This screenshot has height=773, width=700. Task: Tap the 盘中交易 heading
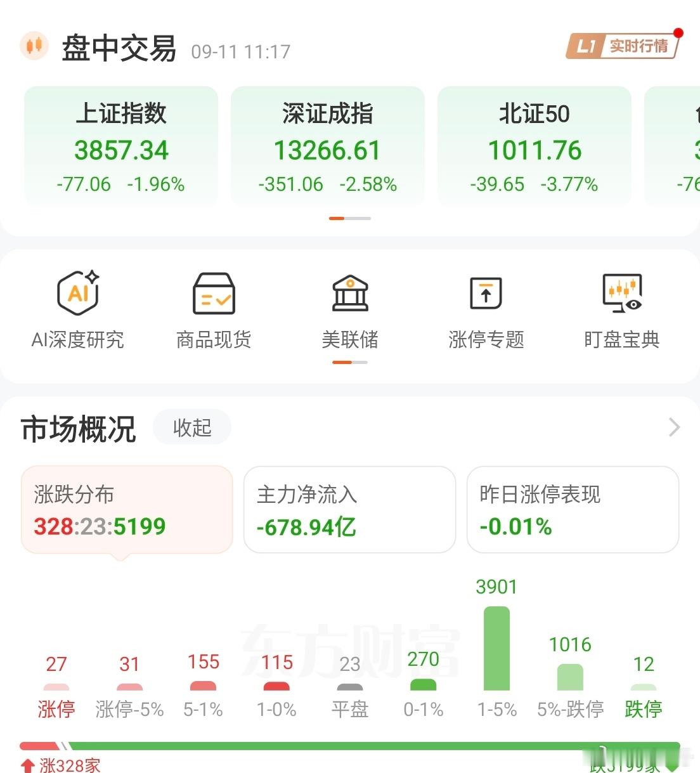[x=119, y=48]
